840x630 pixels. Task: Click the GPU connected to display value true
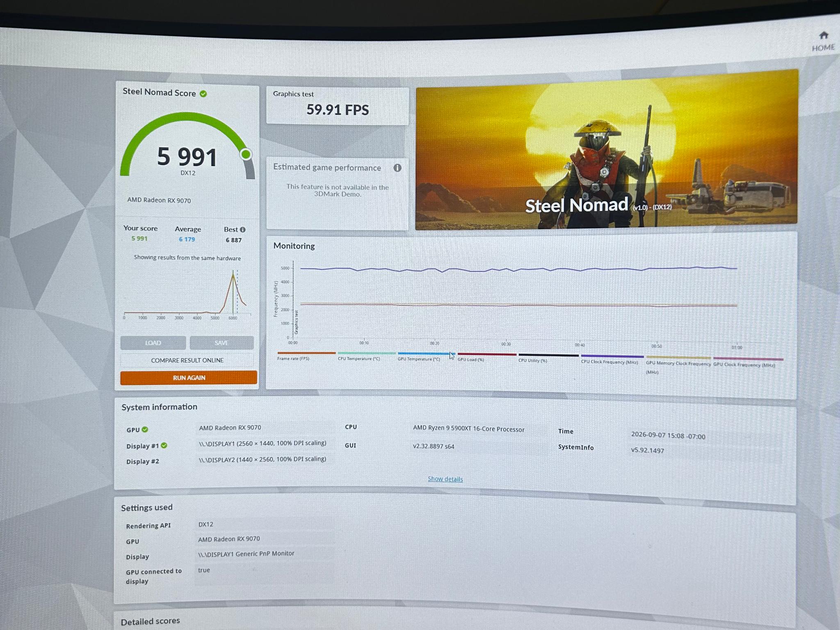pyautogui.click(x=204, y=570)
